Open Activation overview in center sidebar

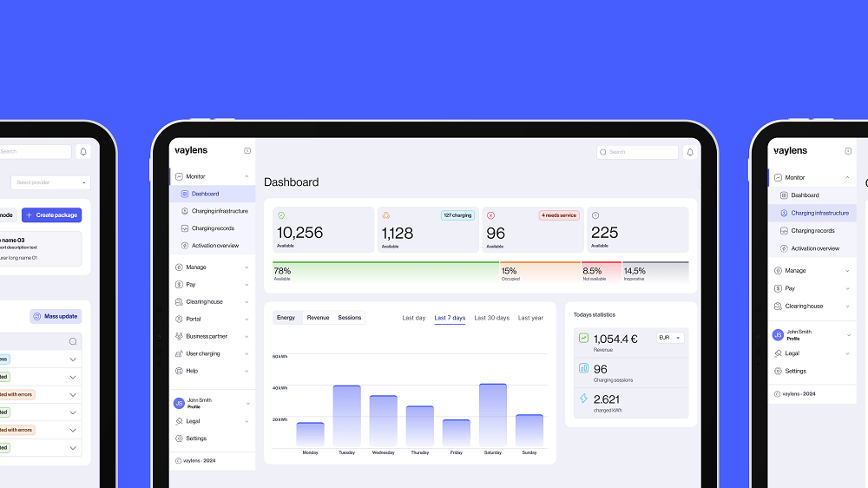[x=213, y=246]
